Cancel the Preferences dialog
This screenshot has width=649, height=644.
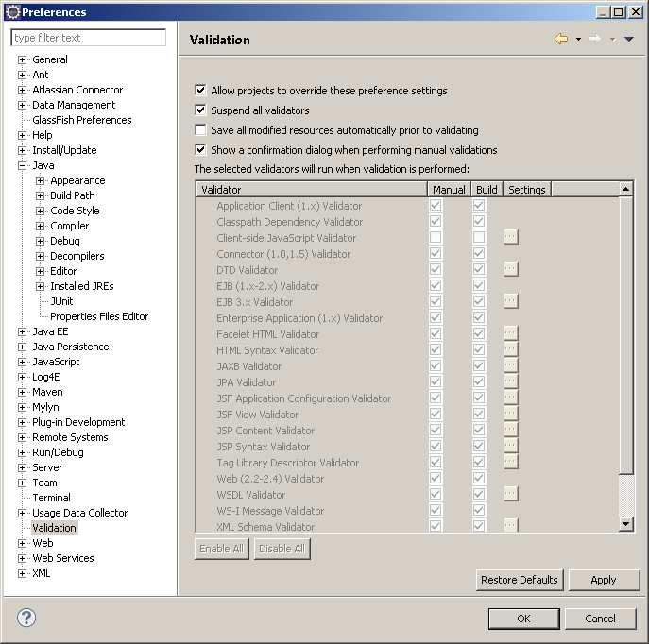[600, 619]
